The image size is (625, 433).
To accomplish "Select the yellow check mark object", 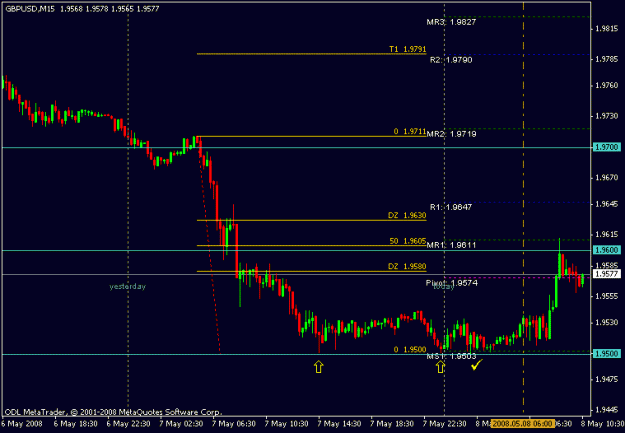I will coord(477,364).
